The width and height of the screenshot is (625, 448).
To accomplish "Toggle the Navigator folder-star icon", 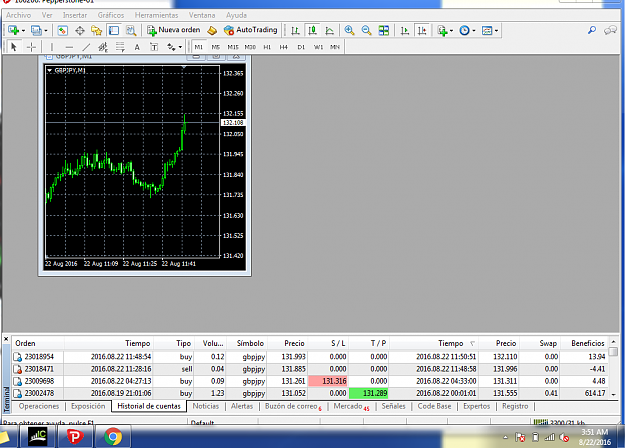I will (96, 30).
